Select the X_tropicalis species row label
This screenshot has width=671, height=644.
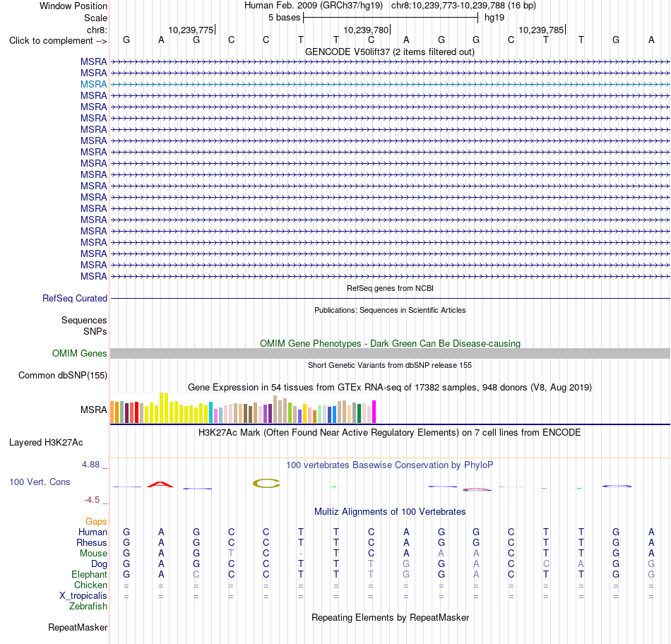click(83, 596)
